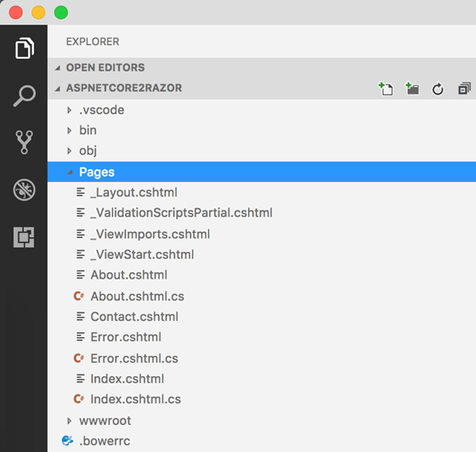Collapse the ASPNETCORE2RAZOR section arrow
This screenshot has width=476, height=452.
coord(58,88)
